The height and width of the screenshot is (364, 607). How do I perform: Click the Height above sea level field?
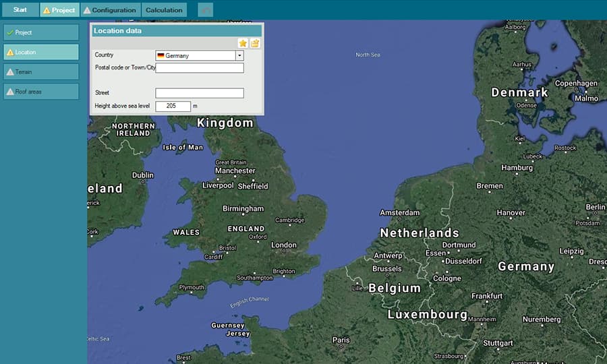click(173, 106)
